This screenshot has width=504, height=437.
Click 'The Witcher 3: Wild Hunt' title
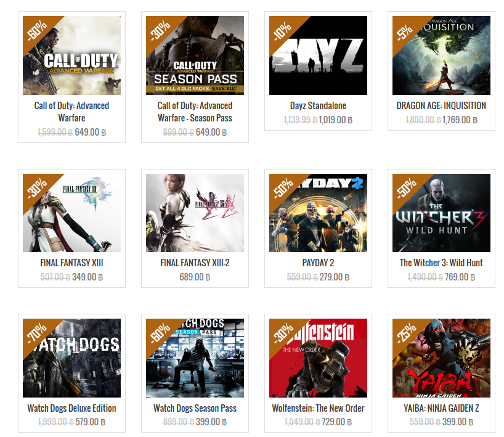pyautogui.click(x=441, y=263)
